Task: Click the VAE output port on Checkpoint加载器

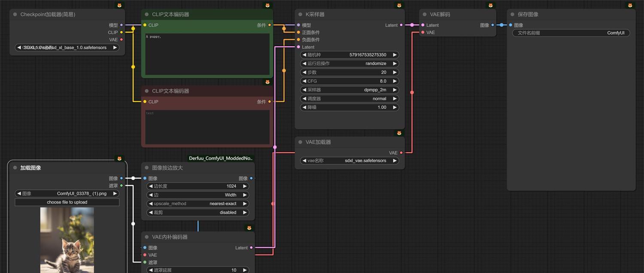Action: [122, 39]
